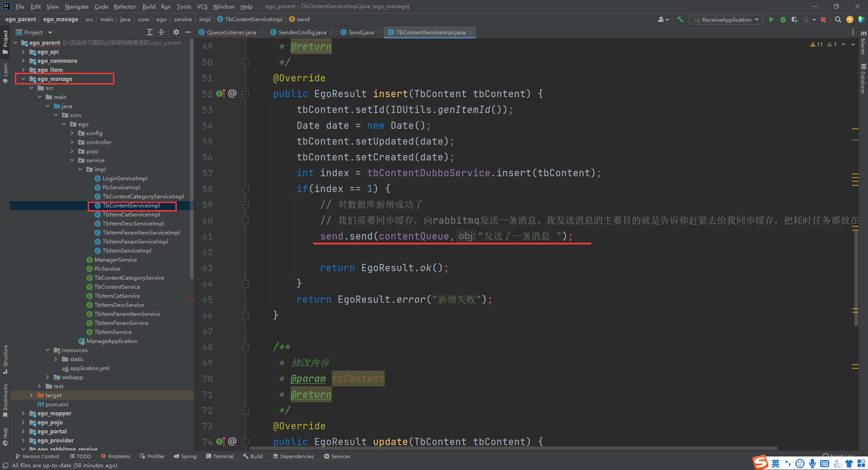This screenshot has height=470, width=868.
Task: Open the Problems tool window
Action: coord(115,456)
